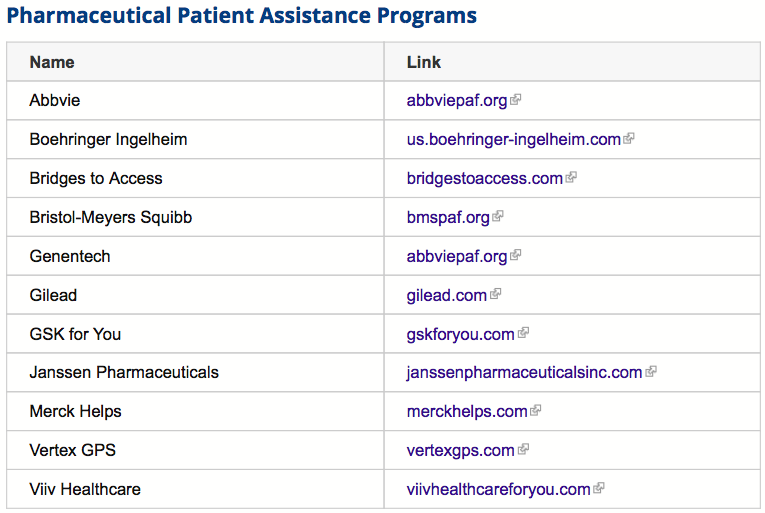Click the external-link icon next to bridgestoaccess.com
765x513 pixels.
coord(571,177)
